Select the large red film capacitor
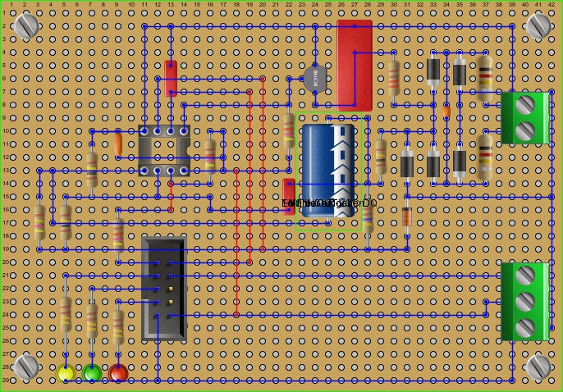 click(355, 66)
